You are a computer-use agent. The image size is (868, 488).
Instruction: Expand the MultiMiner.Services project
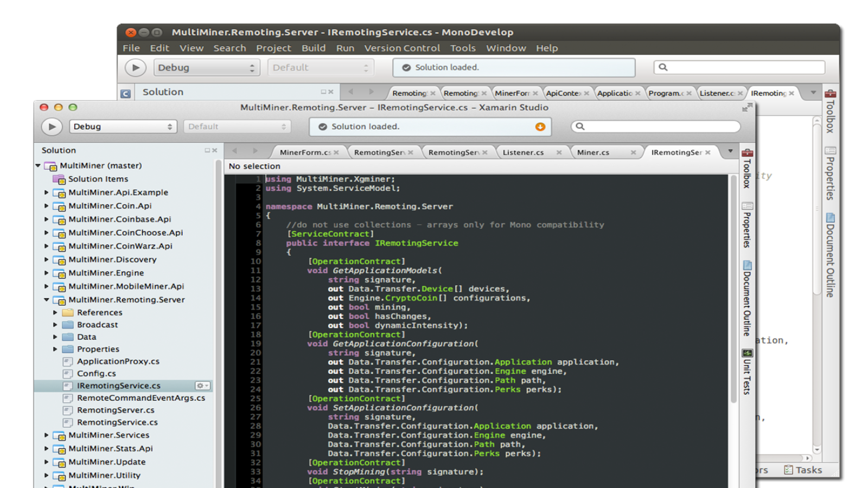47,435
